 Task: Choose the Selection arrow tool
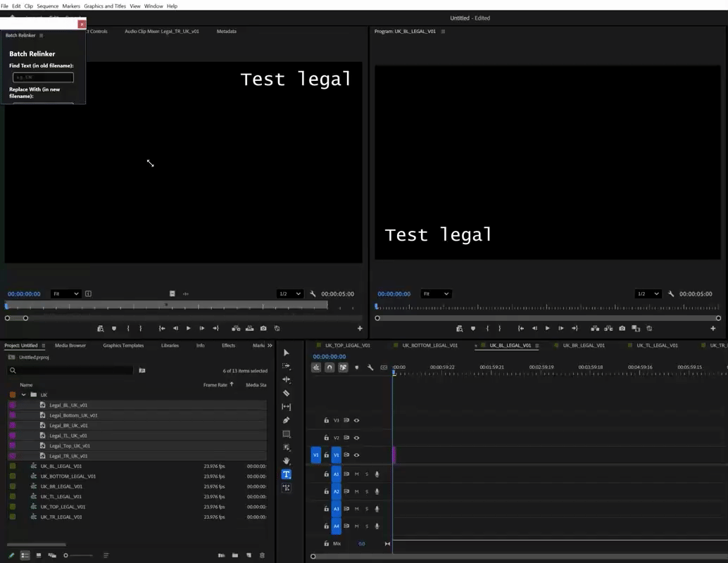coord(287,353)
